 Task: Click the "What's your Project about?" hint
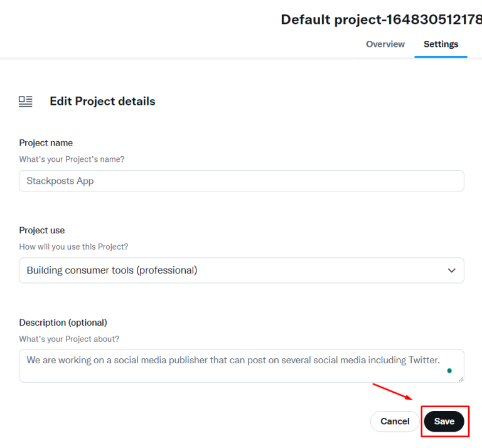(x=69, y=339)
